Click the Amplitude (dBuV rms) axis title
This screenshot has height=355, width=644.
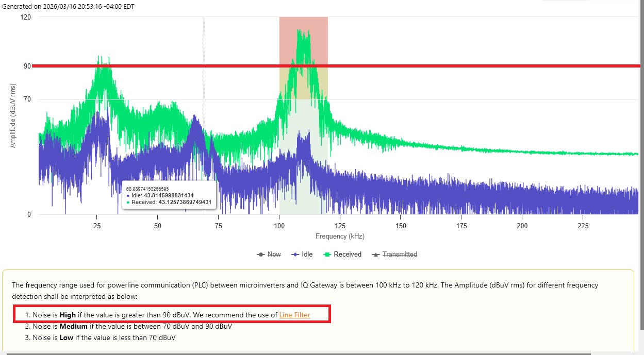pyautogui.click(x=13, y=116)
